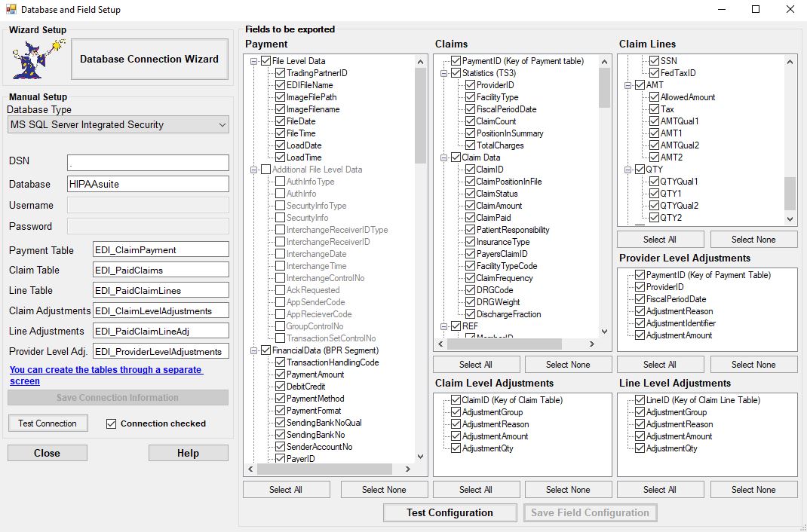Image resolution: width=807 pixels, height=532 pixels.
Task: Click Select None under Claims tree
Action: [568, 365]
